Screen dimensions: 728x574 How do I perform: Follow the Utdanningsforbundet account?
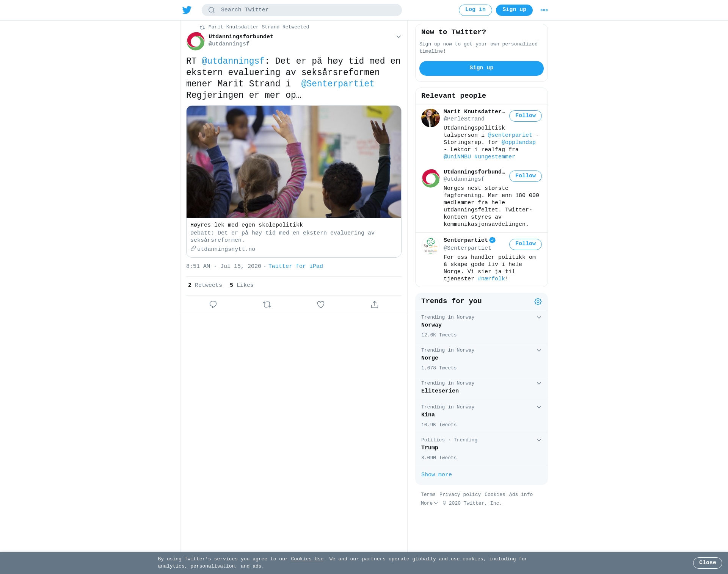click(x=525, y=176)
